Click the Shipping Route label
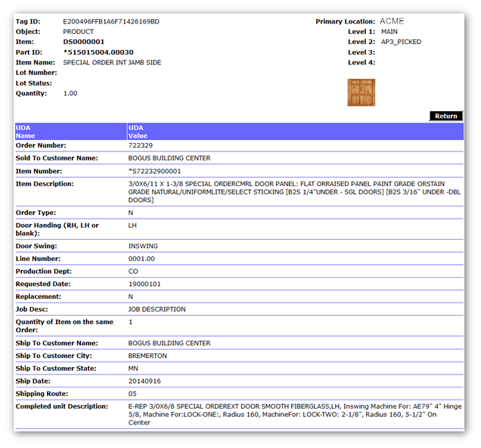The image size is (481, 448). click(42, 394)
